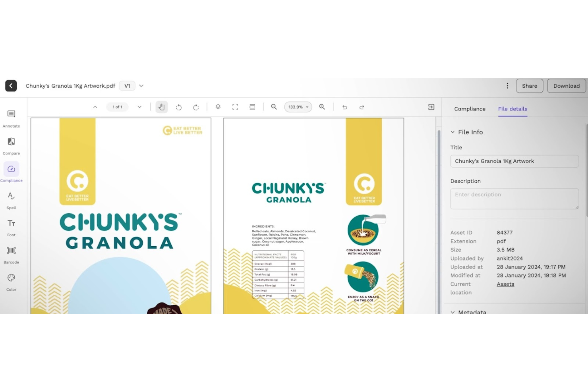Click the 'Modified at' date 19:18 PM
The height and width of the screenshot is (392, 588).
click(x=531, y=275)
